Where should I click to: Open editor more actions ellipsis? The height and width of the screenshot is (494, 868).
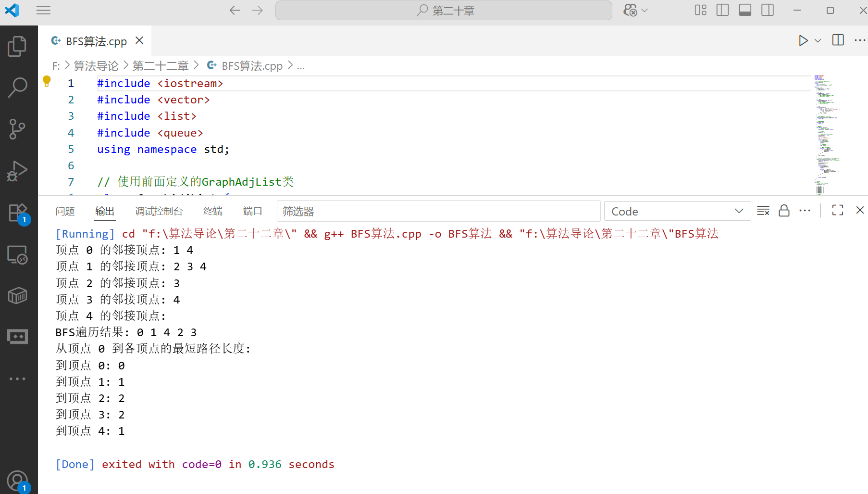click(860, 40)
